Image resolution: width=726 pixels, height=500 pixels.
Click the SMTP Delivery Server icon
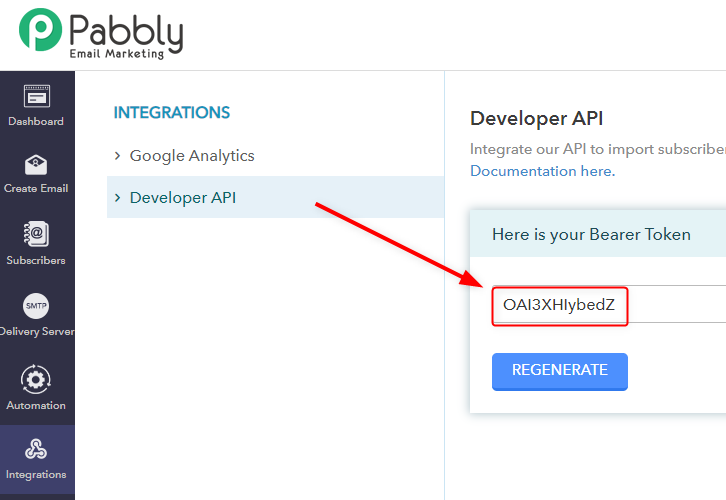(x=36, y=306)
